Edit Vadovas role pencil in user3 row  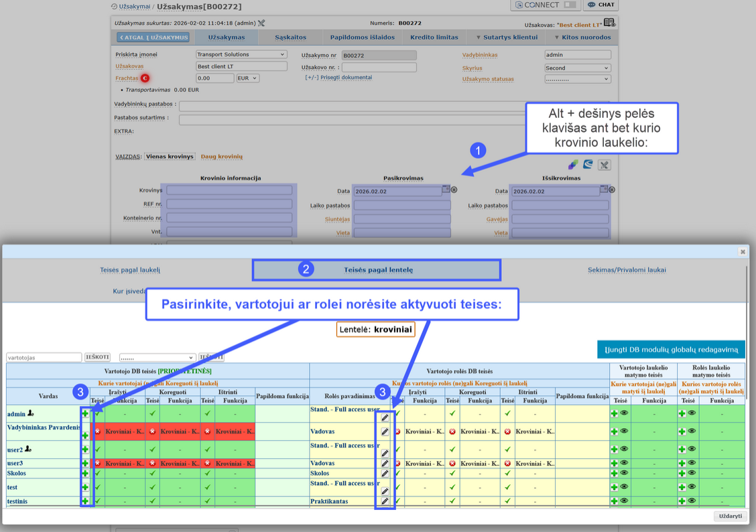tap(385, 463)
